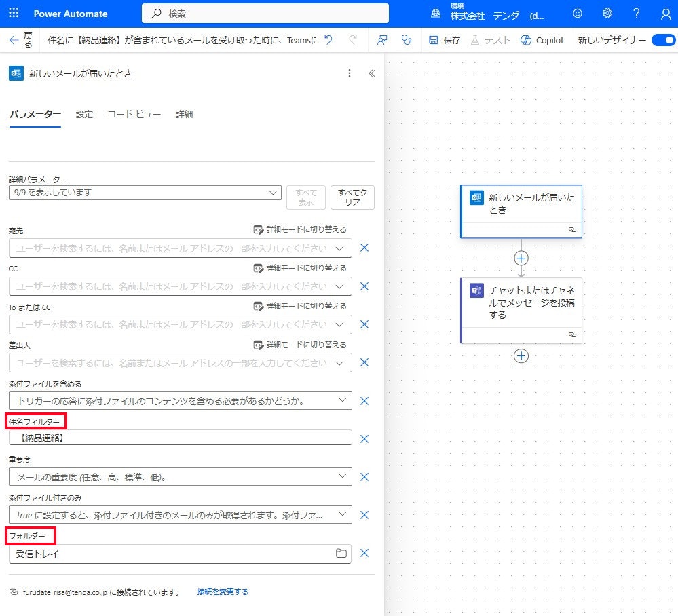Screen dimensions: 678x616
Task: Open the kebab menu on 新しいメールが届いたとき panel
Action: [350, 73]
